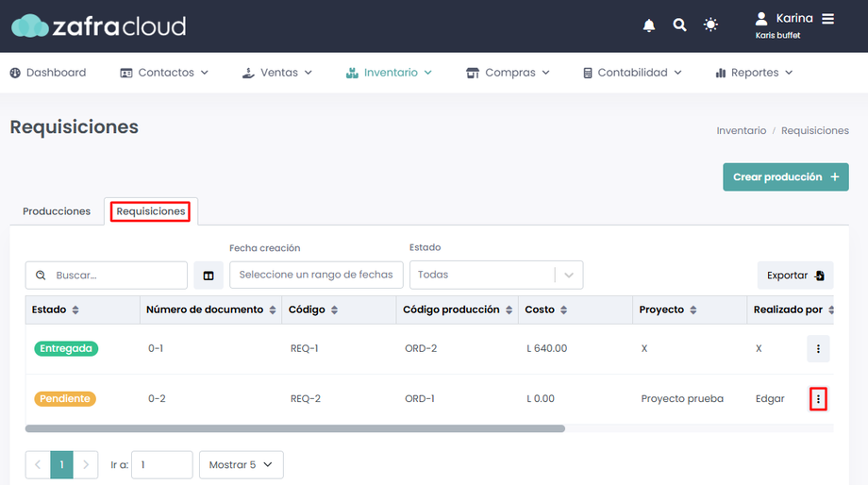
Task: Open the notifications bell
Action: [x=649, y=25]
